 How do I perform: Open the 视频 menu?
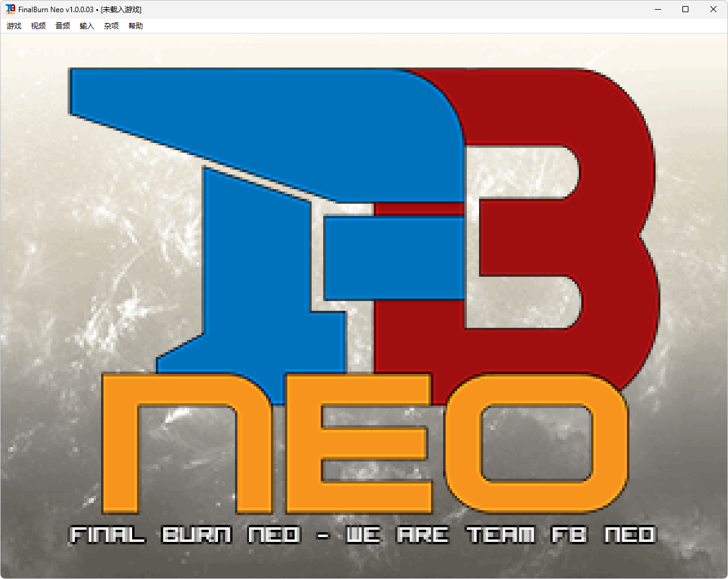(38, 26)
